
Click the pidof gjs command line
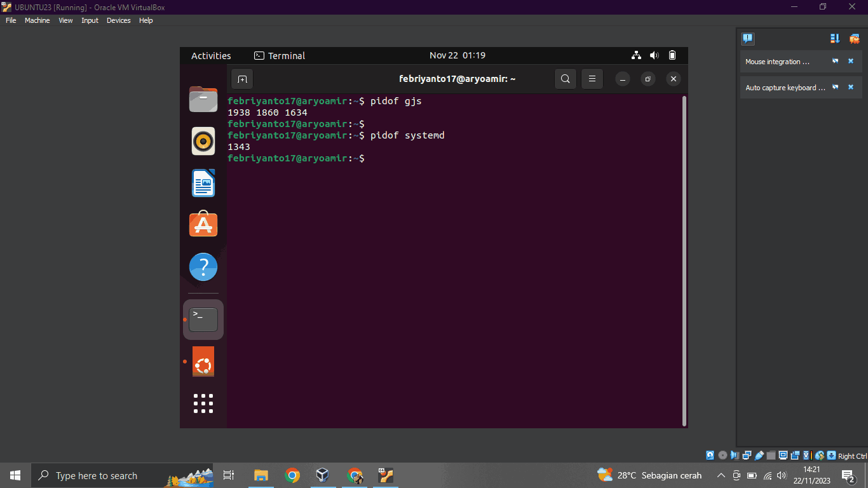point(325,101)
